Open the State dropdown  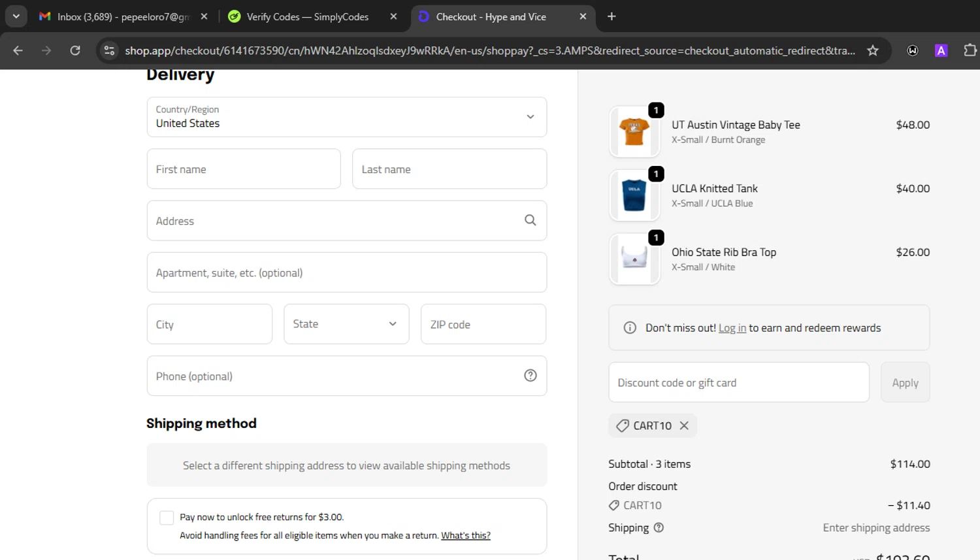[346, 324]
